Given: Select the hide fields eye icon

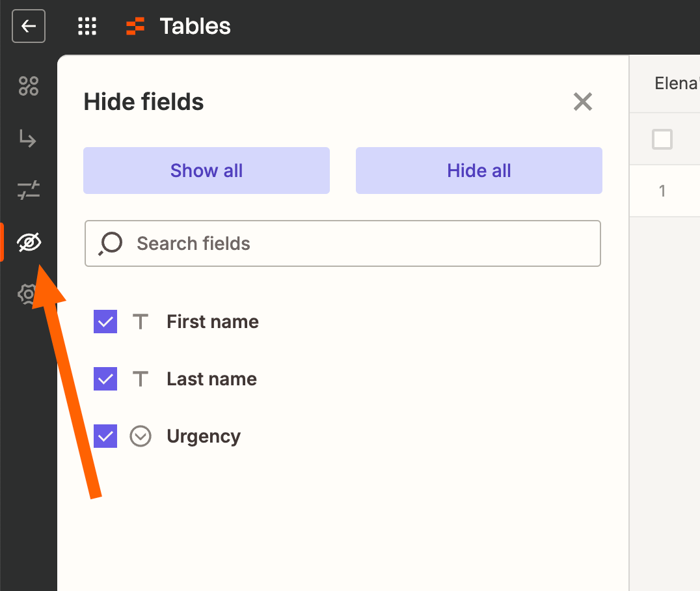Looking at the screenshot, I should [x=29, y=243].
